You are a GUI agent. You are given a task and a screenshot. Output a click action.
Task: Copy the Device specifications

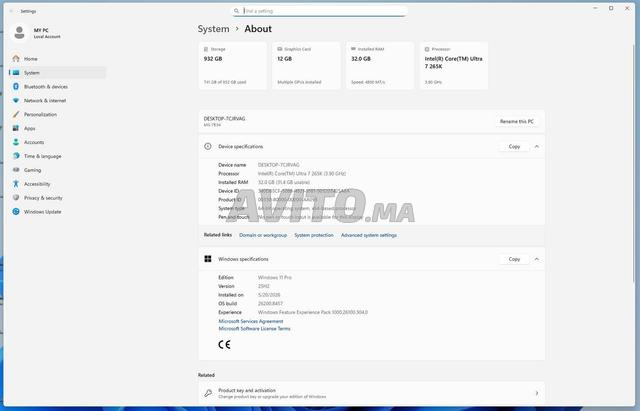[514, 147]
